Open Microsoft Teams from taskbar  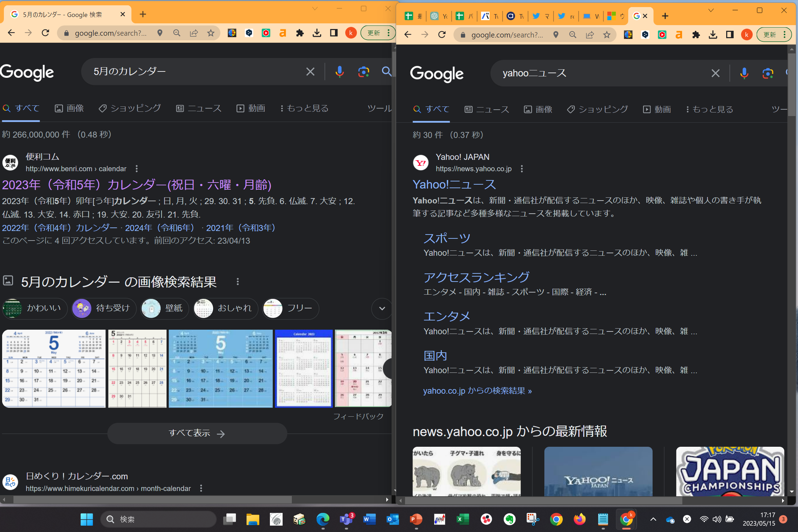(346, 519)
